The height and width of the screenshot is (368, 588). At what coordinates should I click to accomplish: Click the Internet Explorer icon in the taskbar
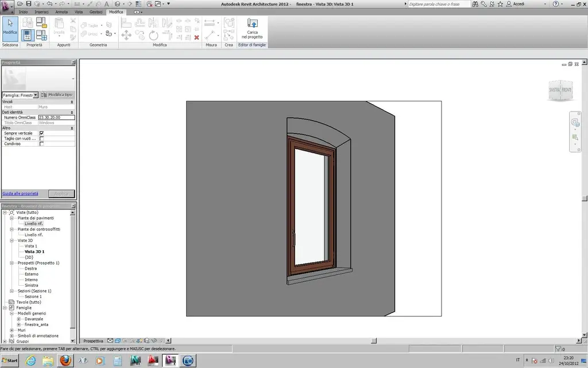[30, 361]
